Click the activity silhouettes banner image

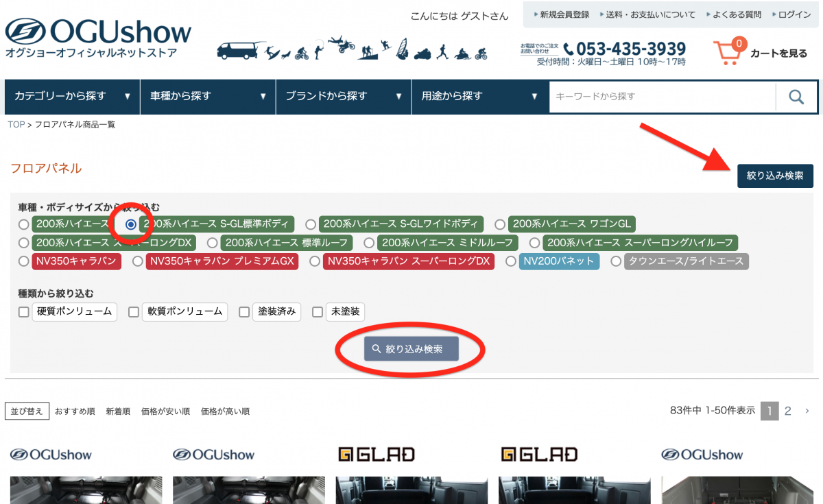point(353,48)
